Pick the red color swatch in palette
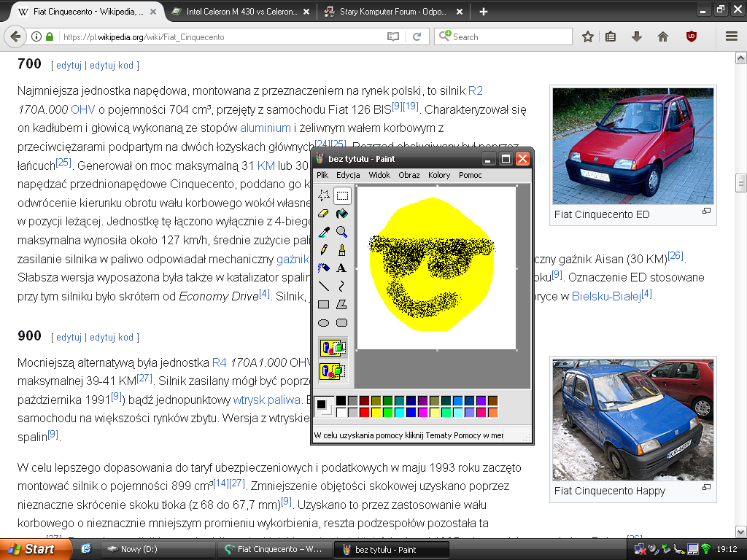Viewport: 747px width, 560px height. [x=365, y=413]
